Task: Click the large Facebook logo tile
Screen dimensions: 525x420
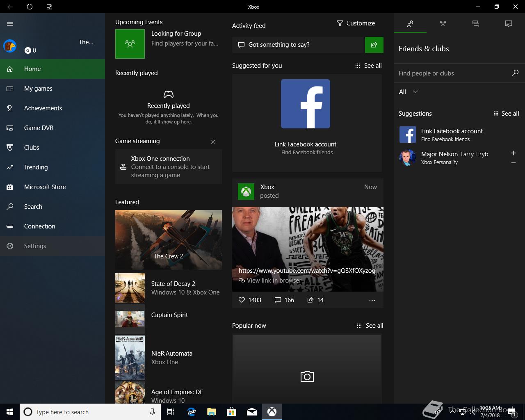Action: pyautogui.click(x=306, y=104)
